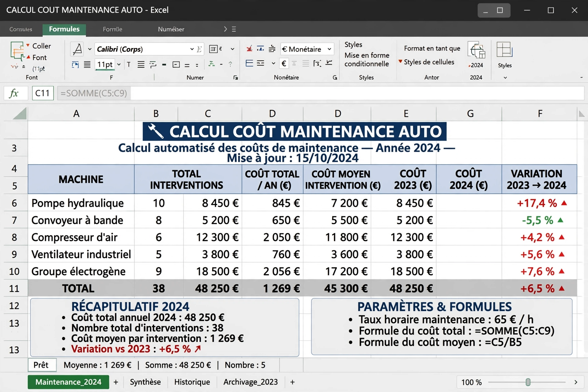This screenshot has width=588, height=392.
Task: Click the boxed lines icon with small € sign
Action: click(x=215, y=49)
